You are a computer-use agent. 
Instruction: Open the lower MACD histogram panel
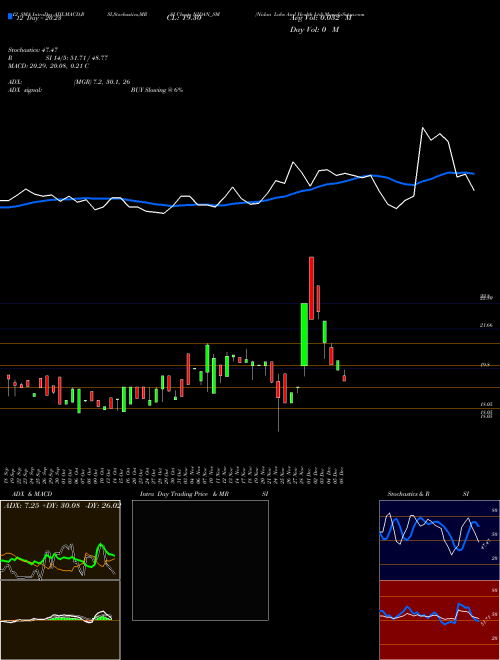[60, 620]
